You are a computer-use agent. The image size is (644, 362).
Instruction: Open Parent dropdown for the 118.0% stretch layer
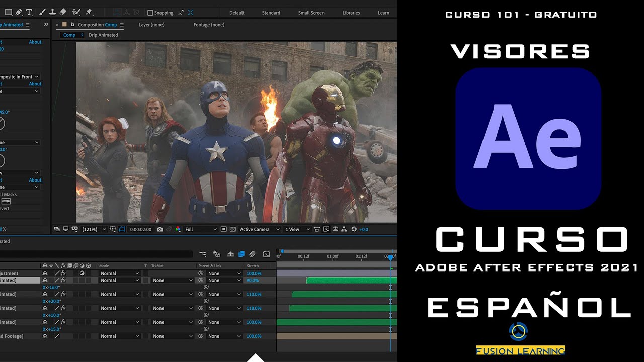pos(224,308)
